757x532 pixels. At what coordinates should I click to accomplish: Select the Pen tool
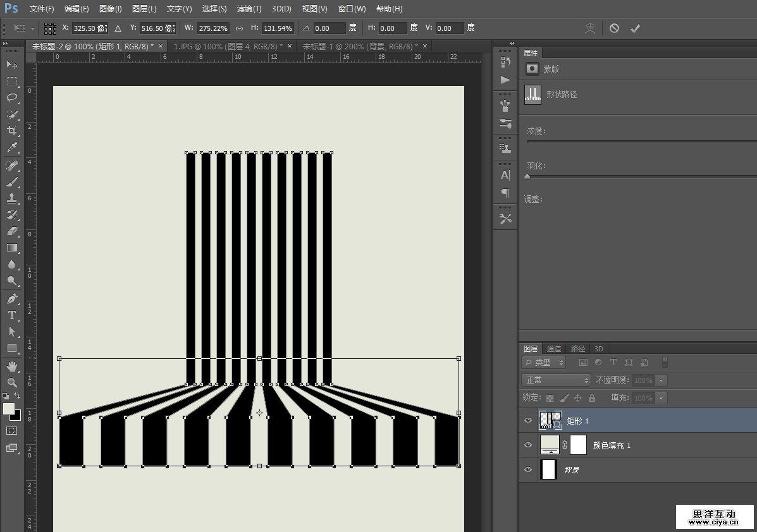tap(12, 298)
